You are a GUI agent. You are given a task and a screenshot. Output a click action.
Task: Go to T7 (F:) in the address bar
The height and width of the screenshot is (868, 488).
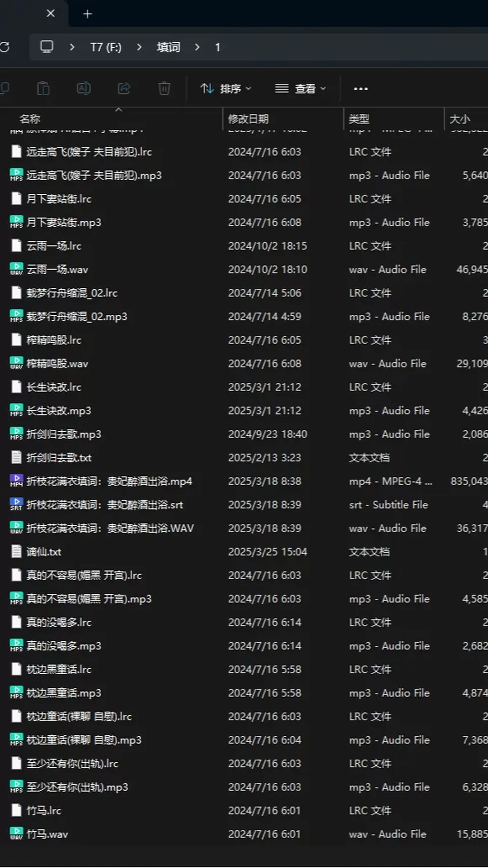[x=106, y=47]
